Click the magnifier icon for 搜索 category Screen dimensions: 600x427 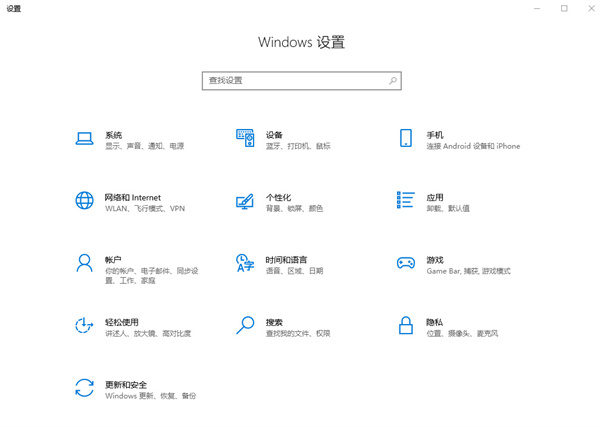pyautogui.click(x=245, y=325)
